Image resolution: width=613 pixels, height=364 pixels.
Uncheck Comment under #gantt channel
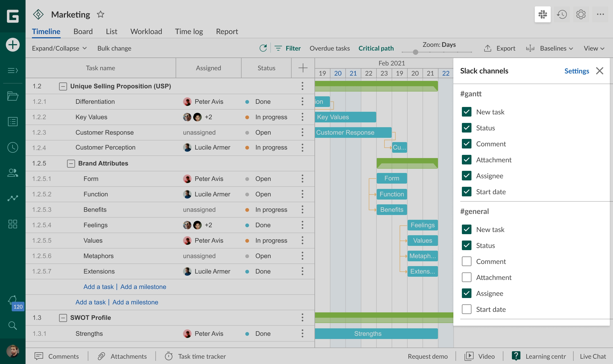coord(467,144)
